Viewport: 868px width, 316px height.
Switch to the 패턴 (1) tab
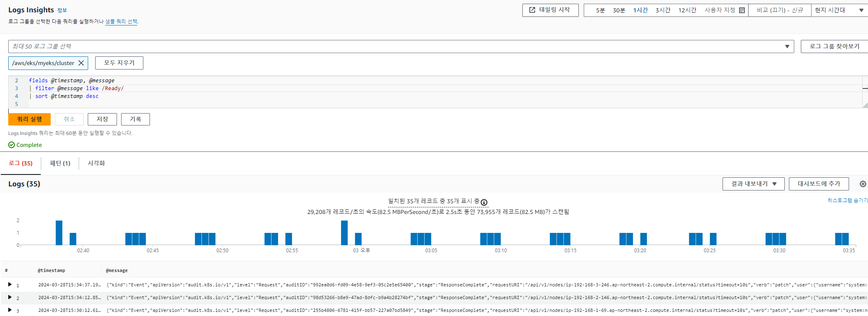pyautogui.click(x=60, y=163)
